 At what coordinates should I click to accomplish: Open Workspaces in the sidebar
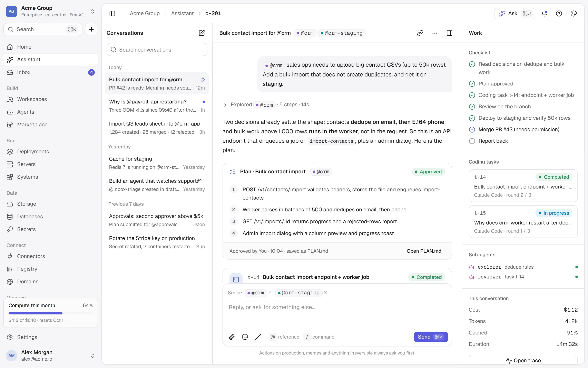coord(51,99)
